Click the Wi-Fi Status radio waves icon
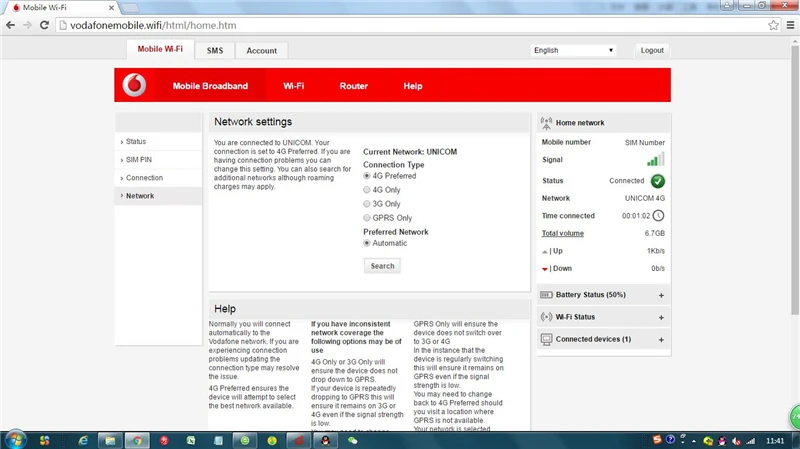Viewport: 800px width, 449px height. pyautogui.click(x=546, y=317)
